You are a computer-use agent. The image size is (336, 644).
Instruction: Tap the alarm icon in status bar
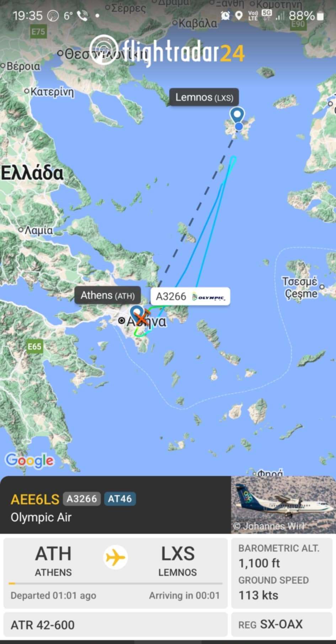225,15
